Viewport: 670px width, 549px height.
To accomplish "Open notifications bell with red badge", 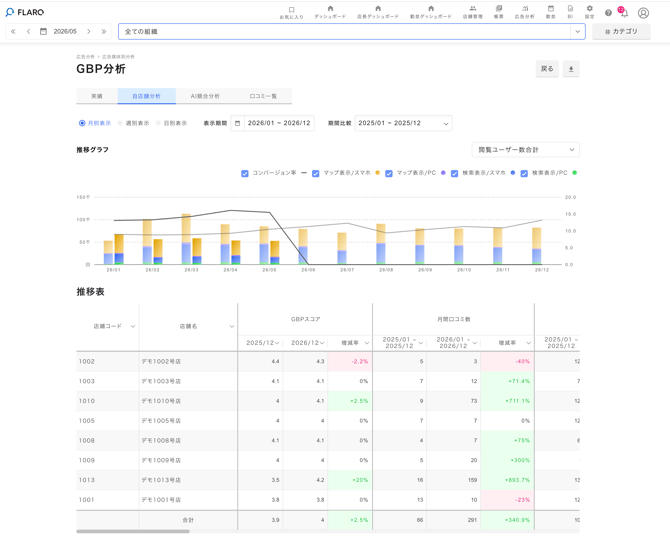I will (x=623, y=12).
